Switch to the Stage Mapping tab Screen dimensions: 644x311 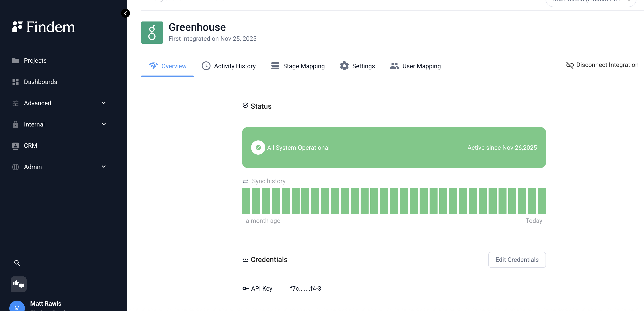click(x=298, y=66)
